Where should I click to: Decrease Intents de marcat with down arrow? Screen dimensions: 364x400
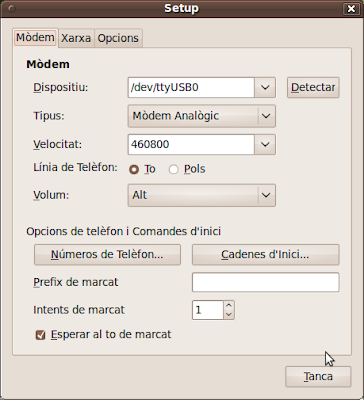pos(229,315)
